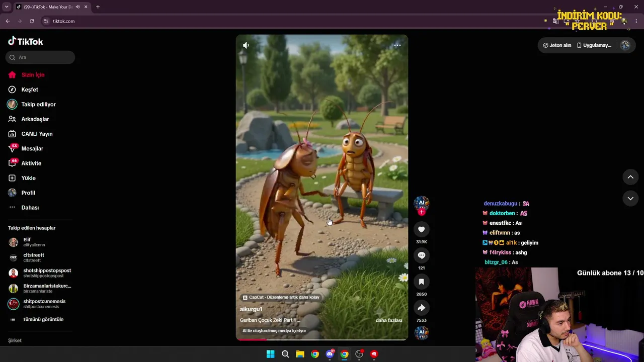Share the video with the arrow icon
This screenshot has height=362, width=644.
[x=422, y=308]
